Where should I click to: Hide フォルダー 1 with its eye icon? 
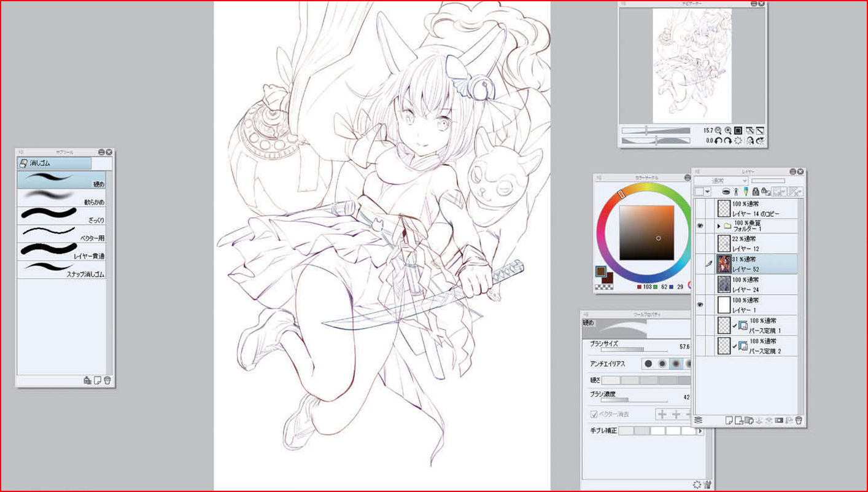coord(700,226)
